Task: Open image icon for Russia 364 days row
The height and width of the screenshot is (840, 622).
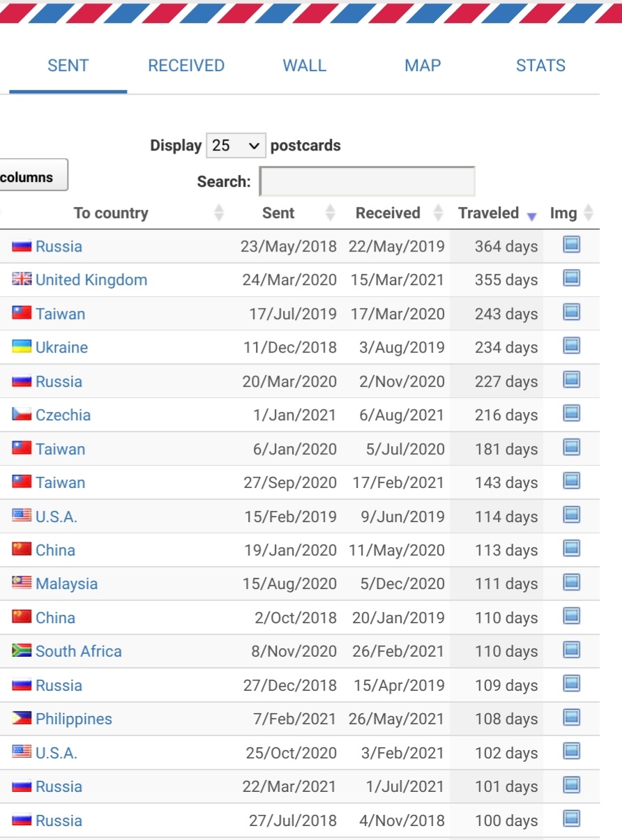Action: (x=572, y=245)
